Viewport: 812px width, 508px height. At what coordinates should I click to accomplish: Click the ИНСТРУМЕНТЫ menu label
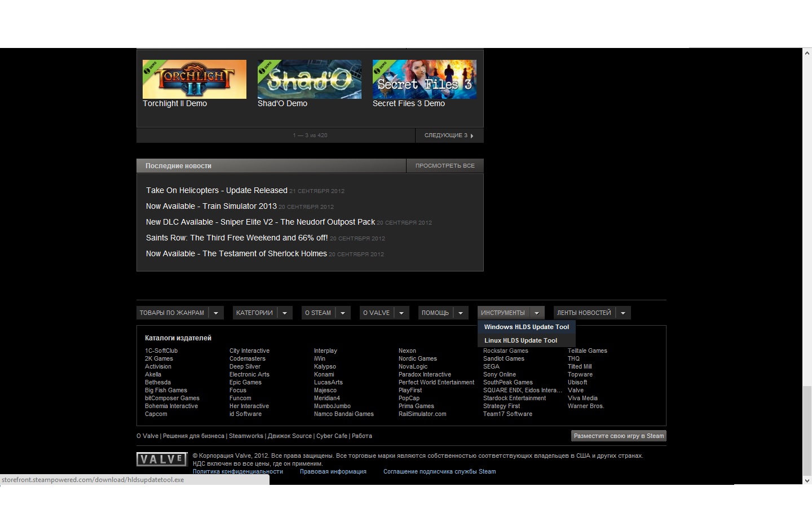click(x=503, y=313)
